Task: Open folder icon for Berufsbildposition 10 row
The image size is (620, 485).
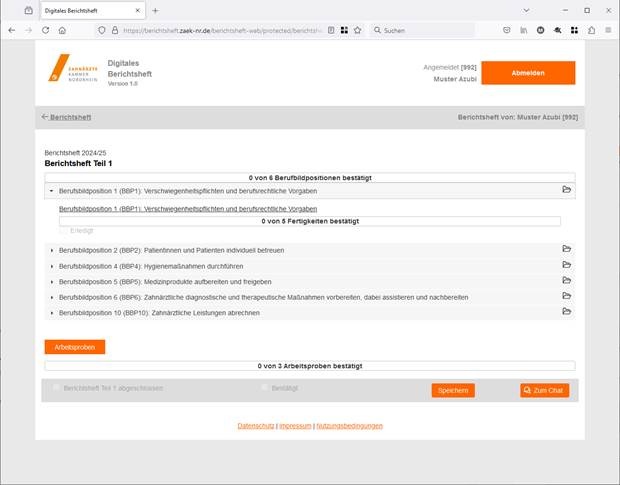Action: click(x=566, y=311)
